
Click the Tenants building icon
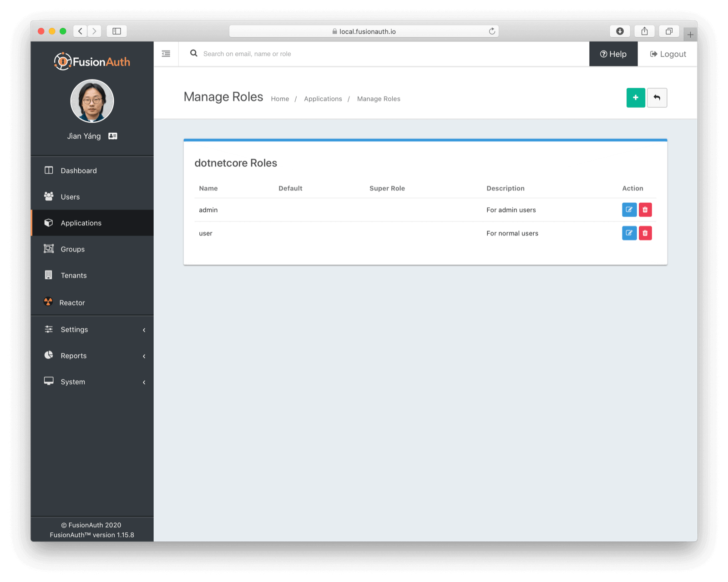pos(49,275)
